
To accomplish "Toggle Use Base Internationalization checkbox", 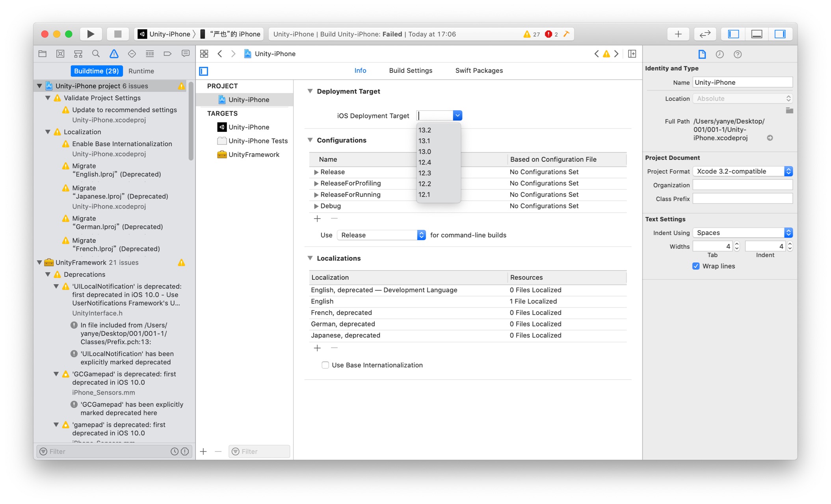I will [x=325, y=365].
